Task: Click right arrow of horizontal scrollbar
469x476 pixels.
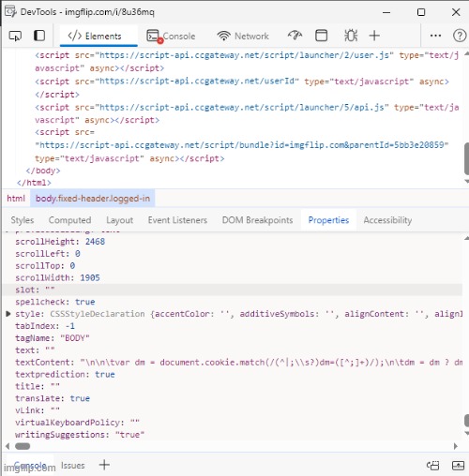Action: pos(456,446)
